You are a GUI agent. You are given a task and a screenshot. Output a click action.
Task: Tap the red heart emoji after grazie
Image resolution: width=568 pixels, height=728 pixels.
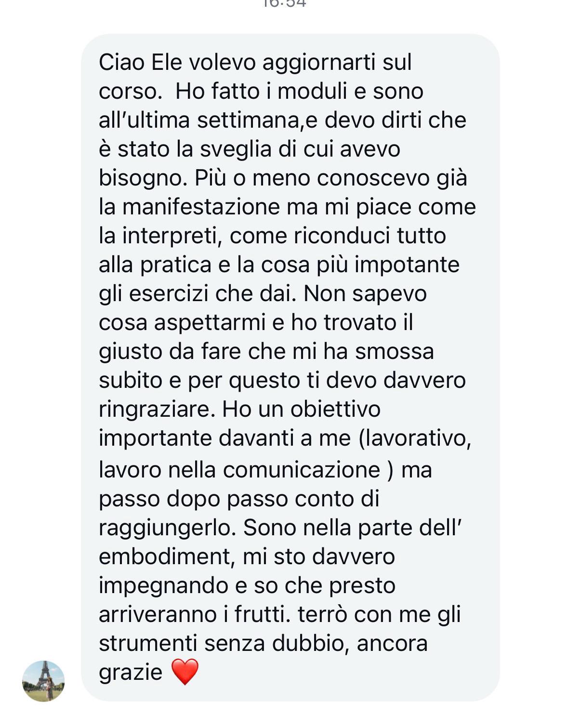click(x=185, y=671)
